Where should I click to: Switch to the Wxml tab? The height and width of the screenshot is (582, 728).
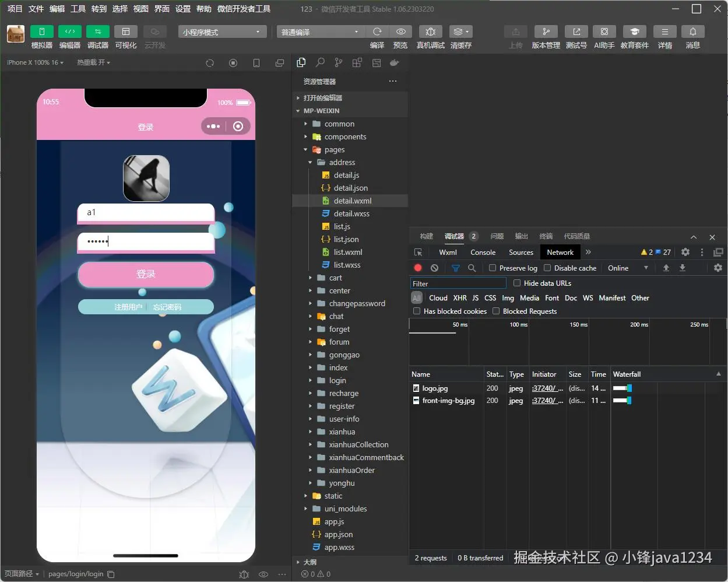(448, 253)
